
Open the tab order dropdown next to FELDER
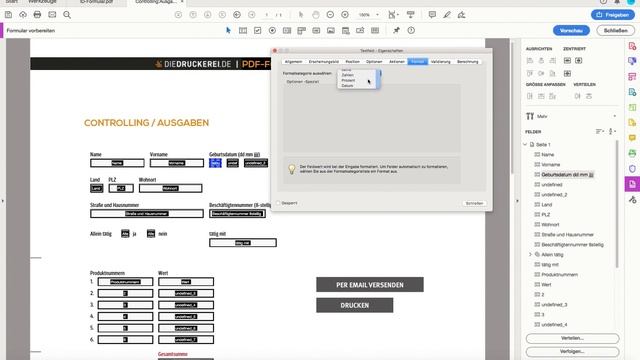[612, 131]
